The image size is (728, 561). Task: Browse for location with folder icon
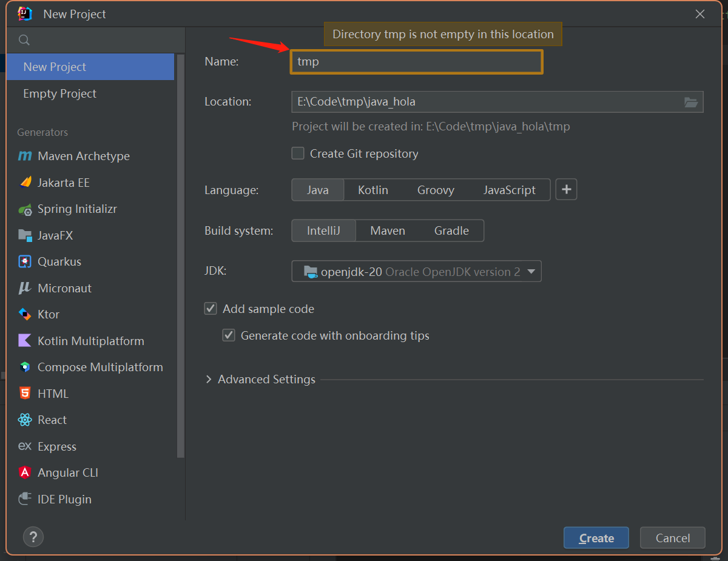click(691, 102)
